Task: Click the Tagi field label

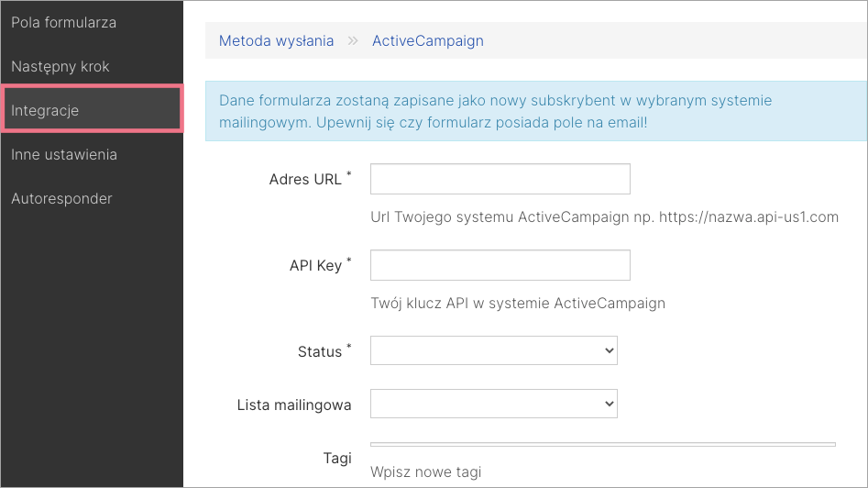Action: tap(337, 458)
